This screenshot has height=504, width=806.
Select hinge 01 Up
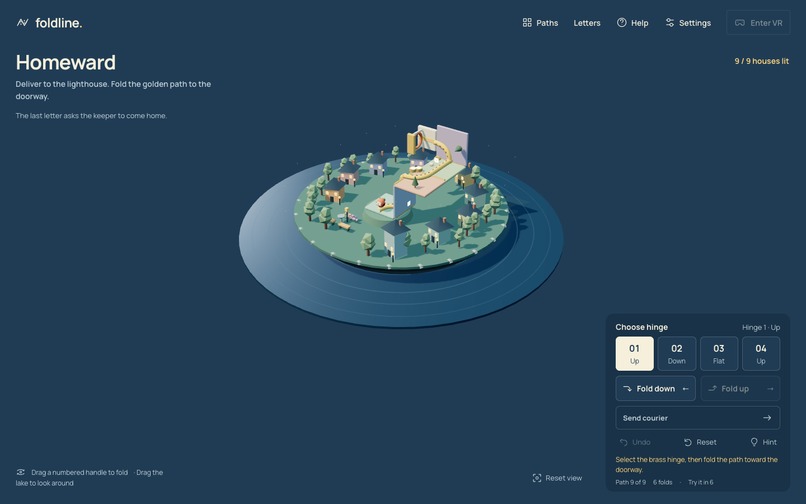(634, 354)
